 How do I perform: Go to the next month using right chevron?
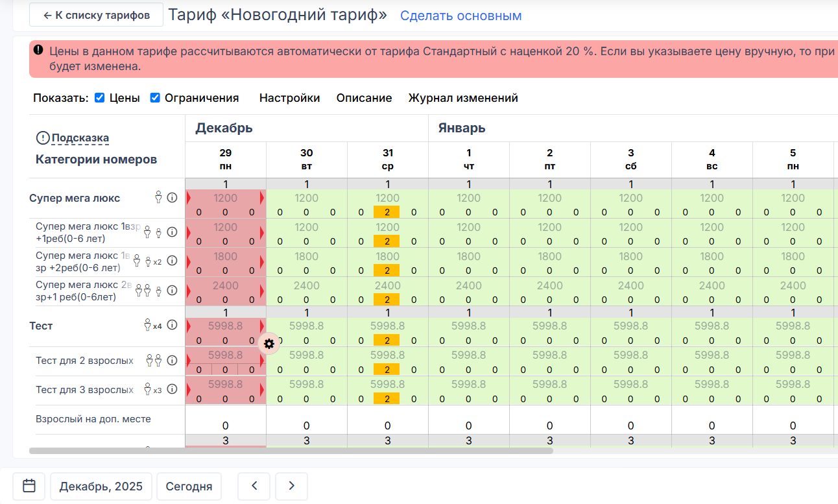tap(291, 486)
